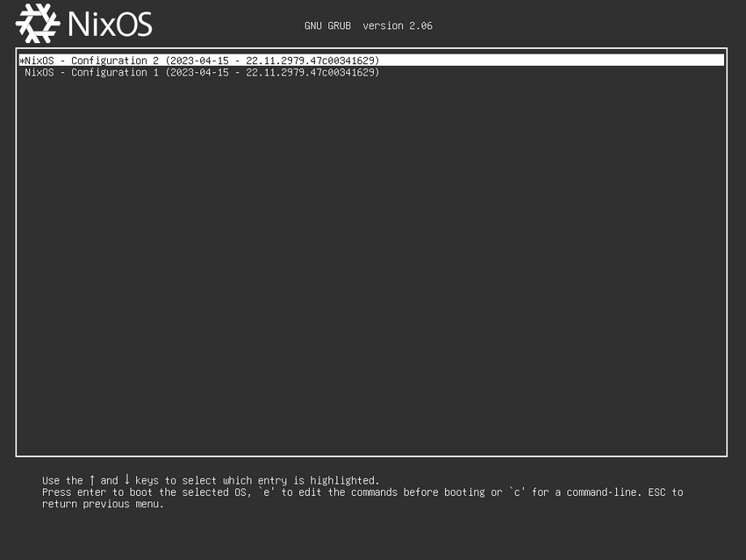746x560 pixels.
Task: Click the NixOS wordmark text
Action: pos(109,24)
